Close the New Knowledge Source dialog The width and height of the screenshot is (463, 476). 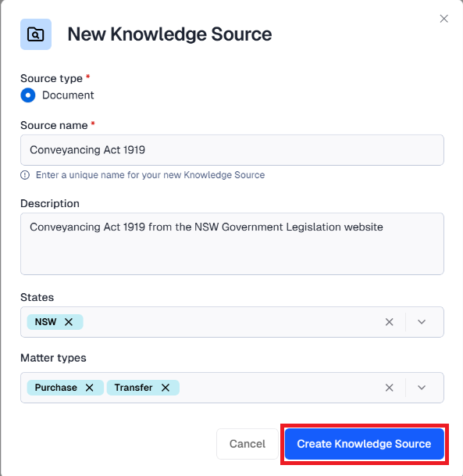click(x=443, y=19)
